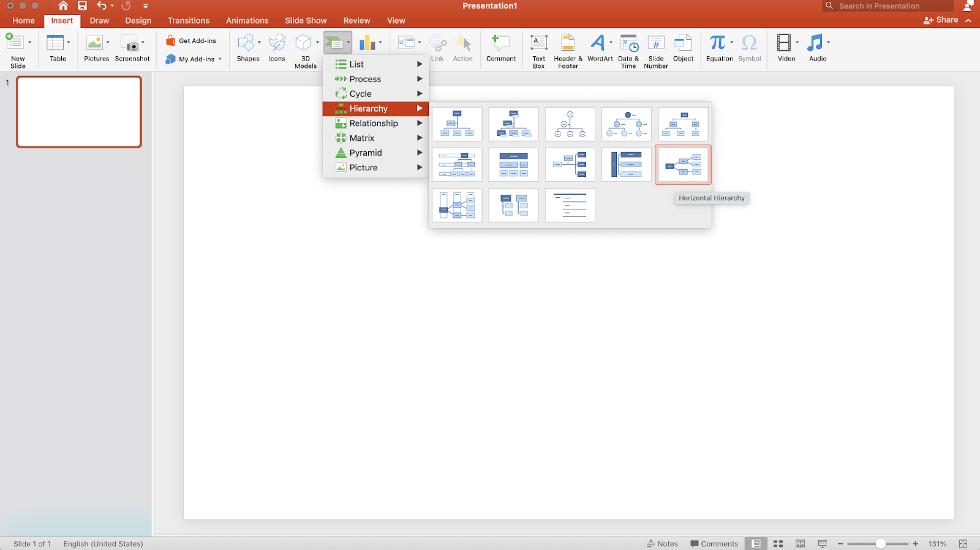Image resolution: width=980 pixels, height=550 pixels.
Task: Open the Pictures insert tool
Action: point(95,48)
